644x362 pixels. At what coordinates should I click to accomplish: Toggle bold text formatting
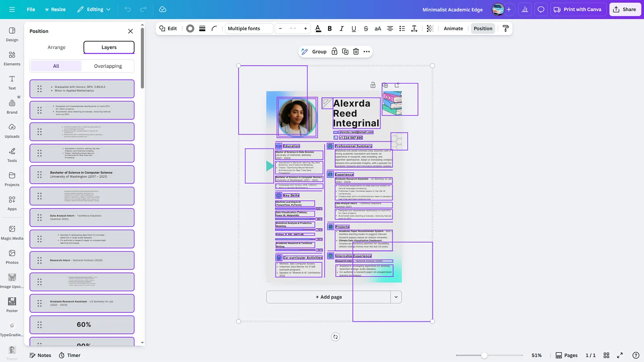330,29
